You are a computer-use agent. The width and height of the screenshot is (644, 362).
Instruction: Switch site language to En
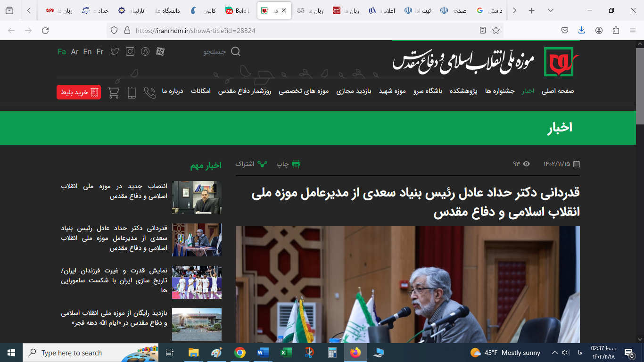[x=87, y=52]
